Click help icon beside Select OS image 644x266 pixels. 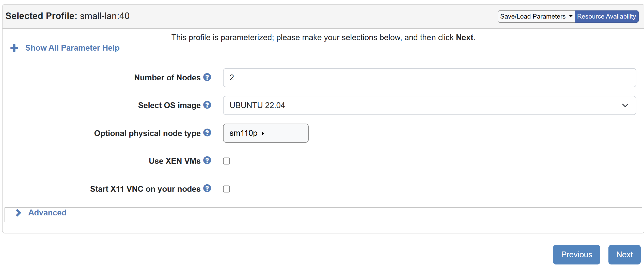click(207, 105)
